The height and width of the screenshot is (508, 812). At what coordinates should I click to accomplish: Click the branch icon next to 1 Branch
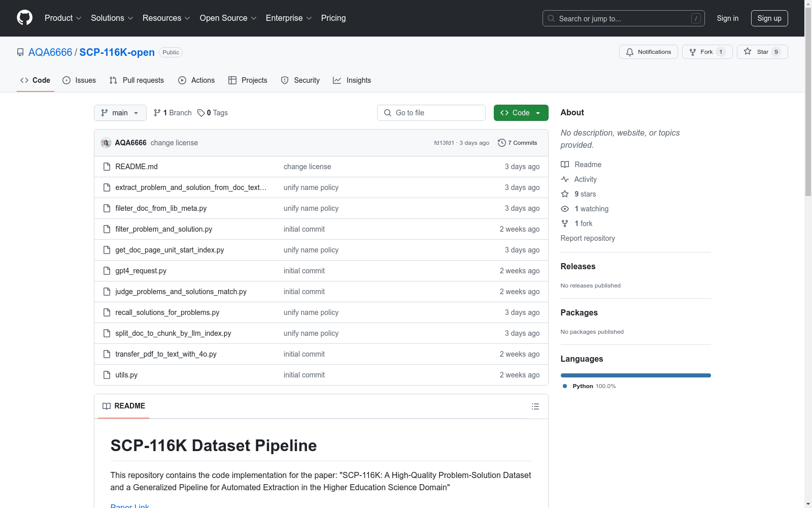157,113
